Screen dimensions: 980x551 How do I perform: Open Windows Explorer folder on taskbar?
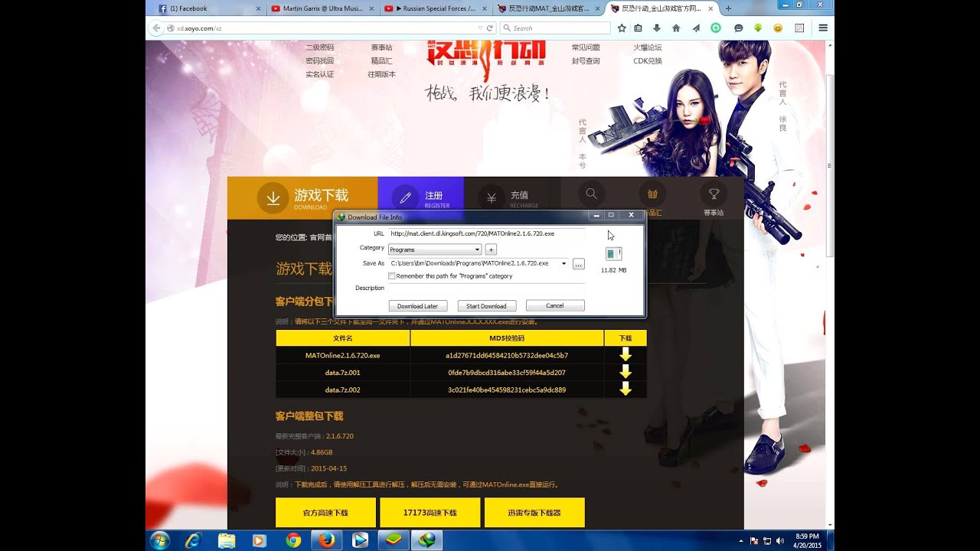(x=227, y=540)
